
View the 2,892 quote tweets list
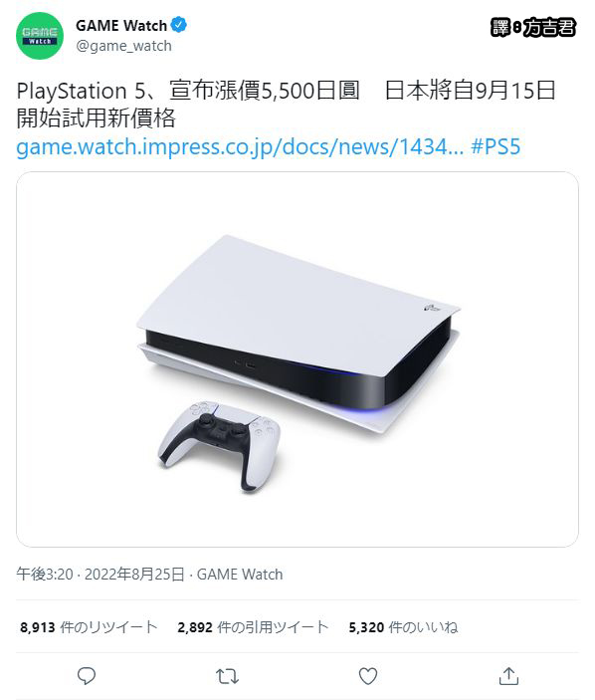pos(253,627)
